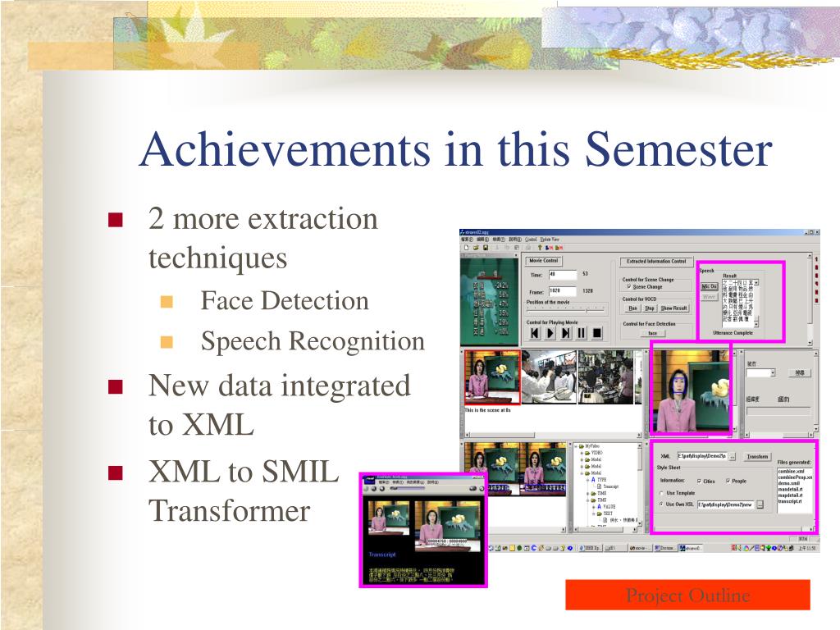Turn on microphone with Mic On

[709, 286]
